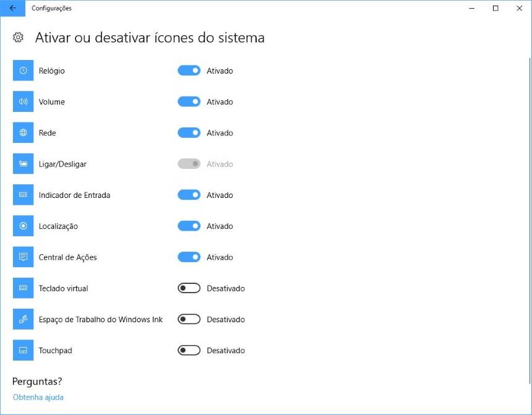This screenshot has width=532, height=415.
Task: Turn on Espaço de Trabalho do Windows Ink
Action: coord(189,319)
